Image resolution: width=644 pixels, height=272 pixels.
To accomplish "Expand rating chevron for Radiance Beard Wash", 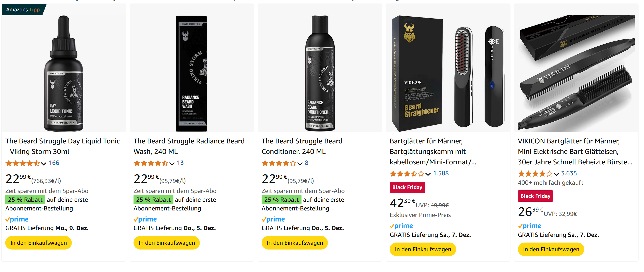I will pyautogui.click(x=172, y=164).
